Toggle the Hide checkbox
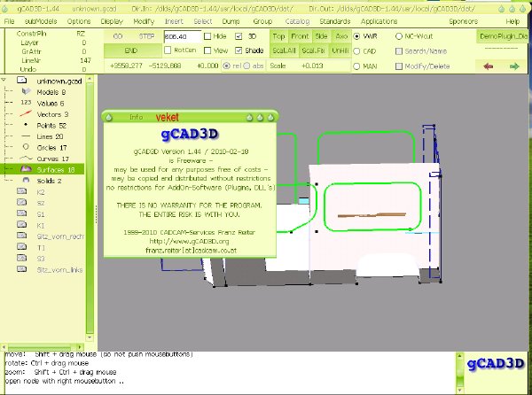 (x=207, y=36)
